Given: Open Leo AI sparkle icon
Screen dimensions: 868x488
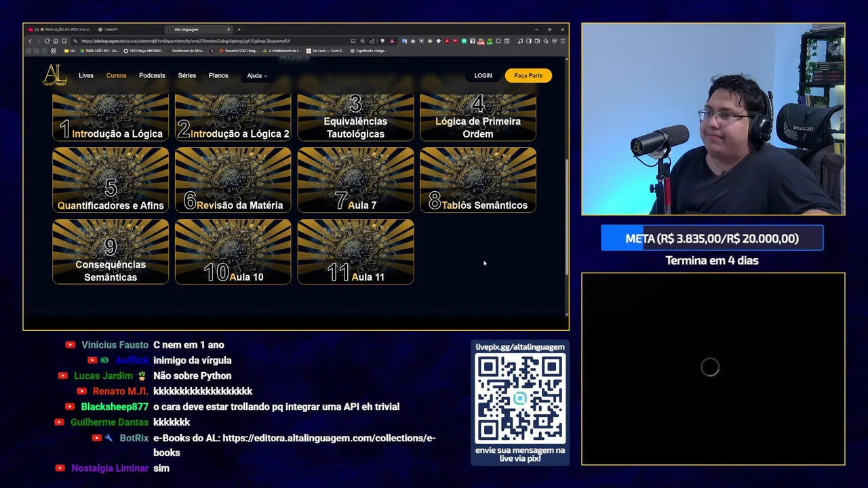Looking at the screenshot, I should click(x=546, y=41).
